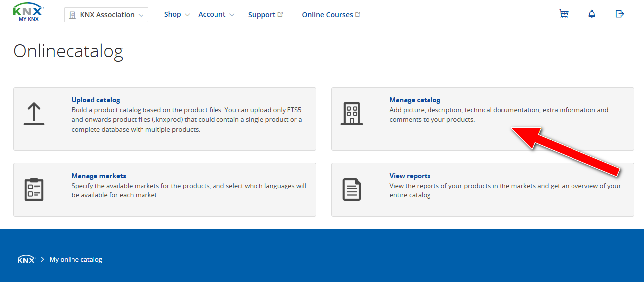
Task: Expand the Account menu
Action: pyautogui.click(x=216, y=14)
